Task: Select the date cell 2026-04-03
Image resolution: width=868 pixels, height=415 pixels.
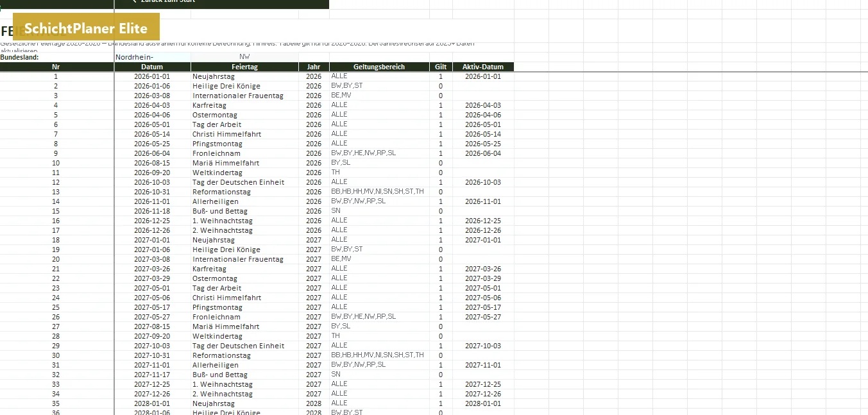Action: point(152,105)
